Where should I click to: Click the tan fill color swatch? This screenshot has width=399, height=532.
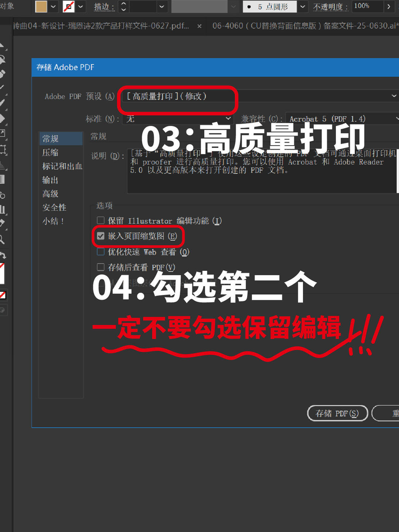pyautogui.click(x=41, y=6)
